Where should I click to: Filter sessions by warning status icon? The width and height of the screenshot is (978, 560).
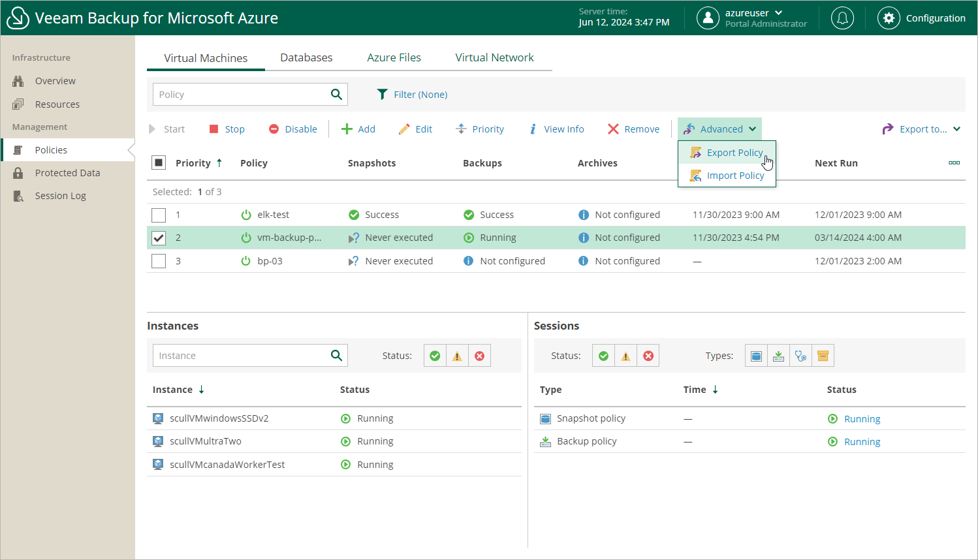(x=625, y=356)
